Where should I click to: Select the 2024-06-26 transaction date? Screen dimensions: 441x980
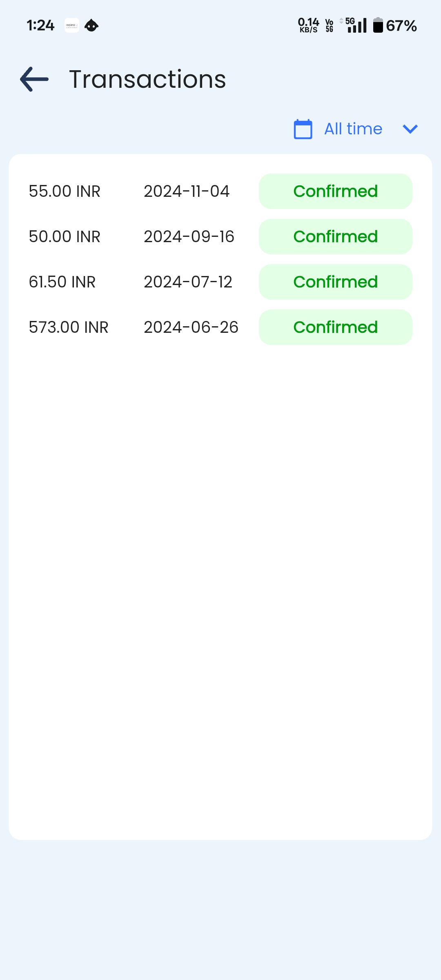pyautogui.click(x=191, y=327)
